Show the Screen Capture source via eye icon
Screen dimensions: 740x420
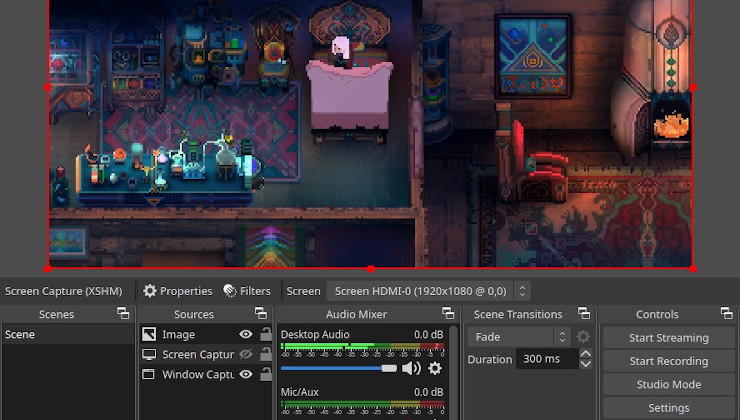click(x=246, y=354)
